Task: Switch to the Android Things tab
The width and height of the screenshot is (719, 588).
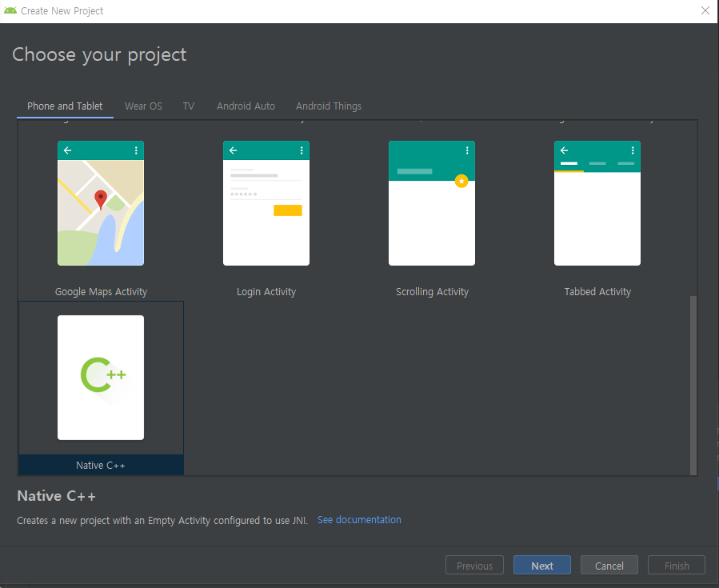Action: click(x=329, y=106)
